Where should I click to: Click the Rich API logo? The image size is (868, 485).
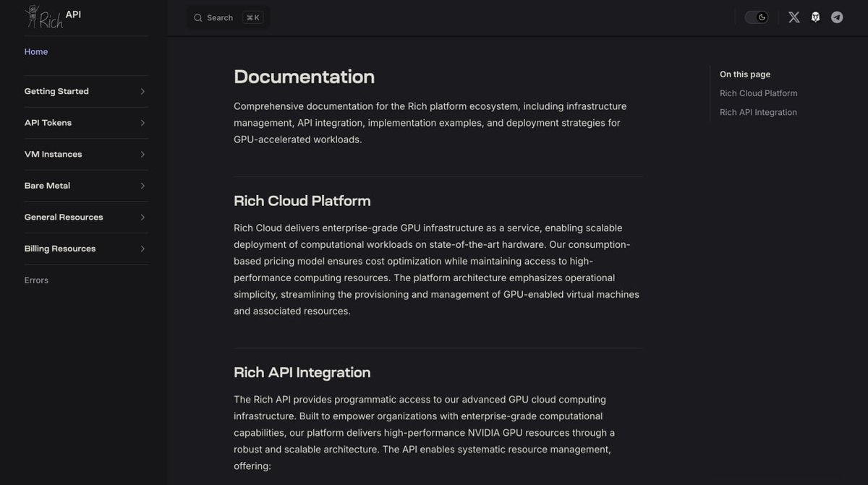(52, 16)
